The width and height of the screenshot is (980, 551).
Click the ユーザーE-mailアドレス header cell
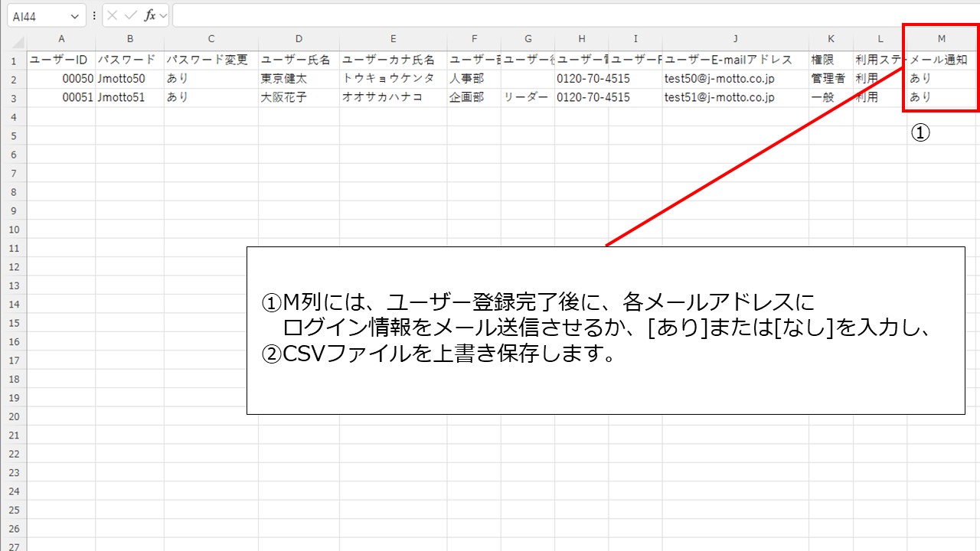pyautogui.click(x=736, y=60)
